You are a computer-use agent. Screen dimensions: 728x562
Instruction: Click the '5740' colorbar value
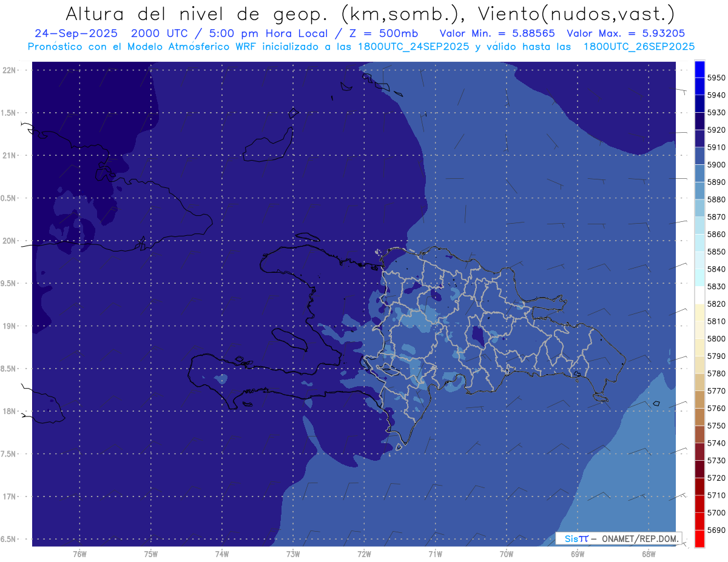click(716, 443)
